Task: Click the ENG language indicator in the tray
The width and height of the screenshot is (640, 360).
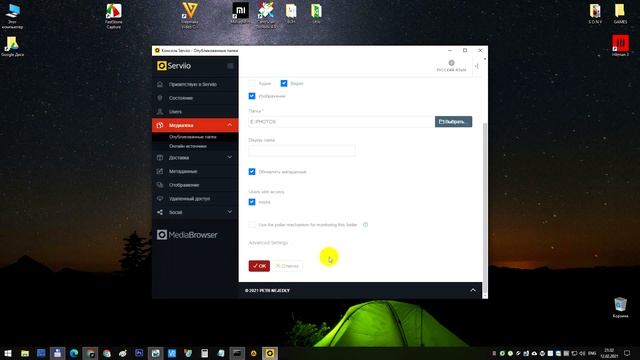Action: point(592,353)
